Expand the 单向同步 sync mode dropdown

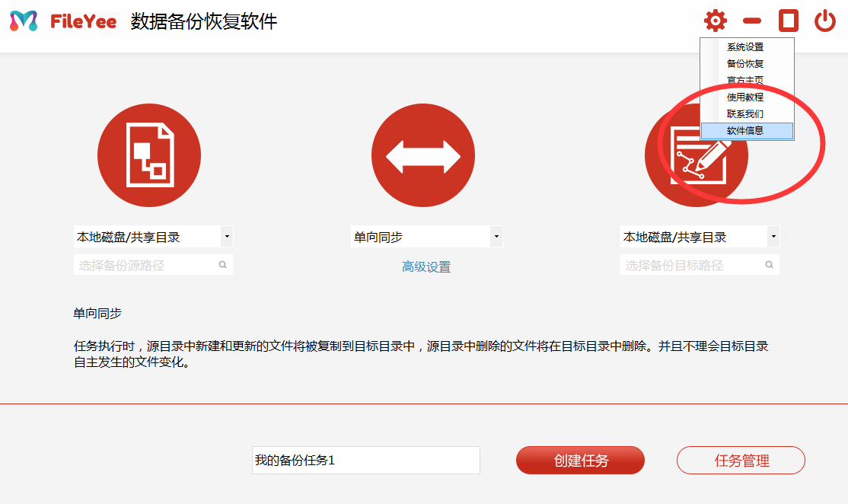click(x=496, y=237)
